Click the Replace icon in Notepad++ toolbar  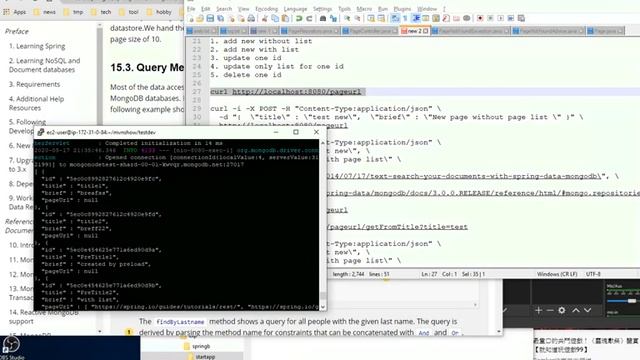(333, 18)
